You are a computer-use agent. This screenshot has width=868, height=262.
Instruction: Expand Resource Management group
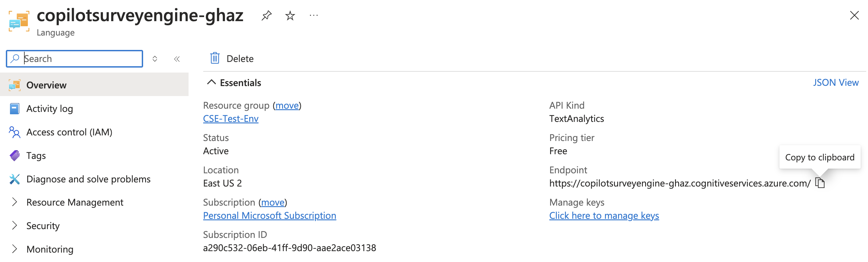(14, 202)
